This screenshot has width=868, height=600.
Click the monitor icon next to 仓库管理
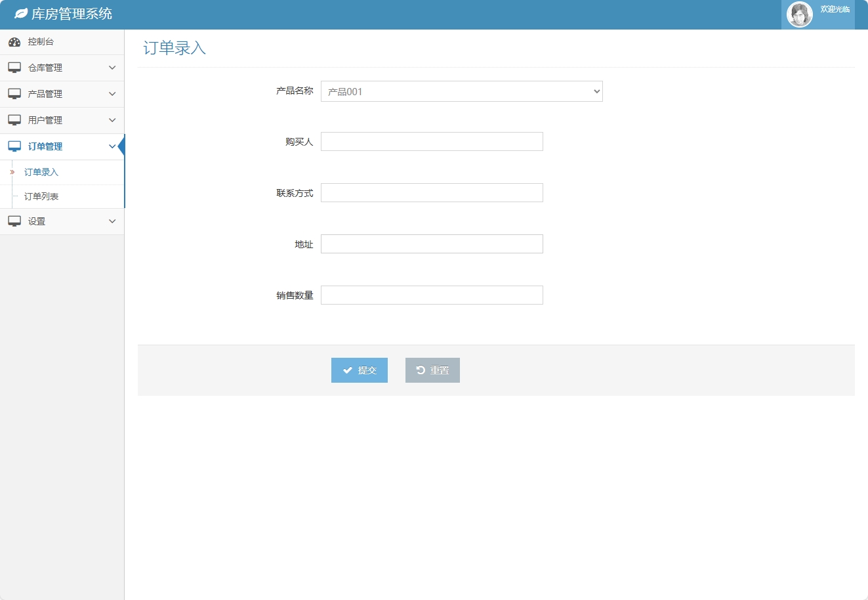tap(14, 67)
